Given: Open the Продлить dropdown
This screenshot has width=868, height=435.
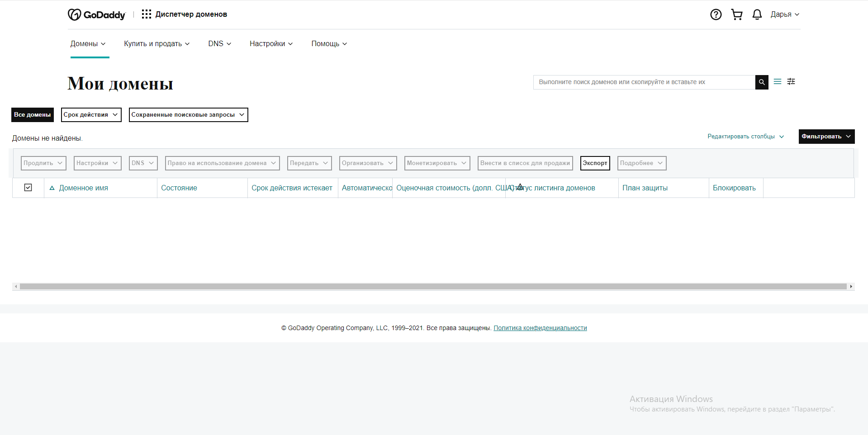Looking at the screenshot, I should click(x=43, y=163).
